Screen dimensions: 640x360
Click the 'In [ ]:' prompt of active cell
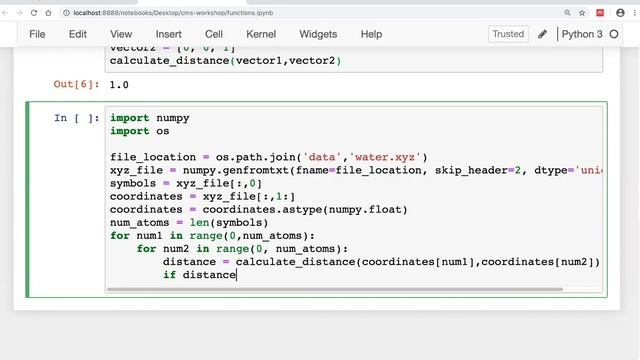pyautogui.click(x=77, y=118)
